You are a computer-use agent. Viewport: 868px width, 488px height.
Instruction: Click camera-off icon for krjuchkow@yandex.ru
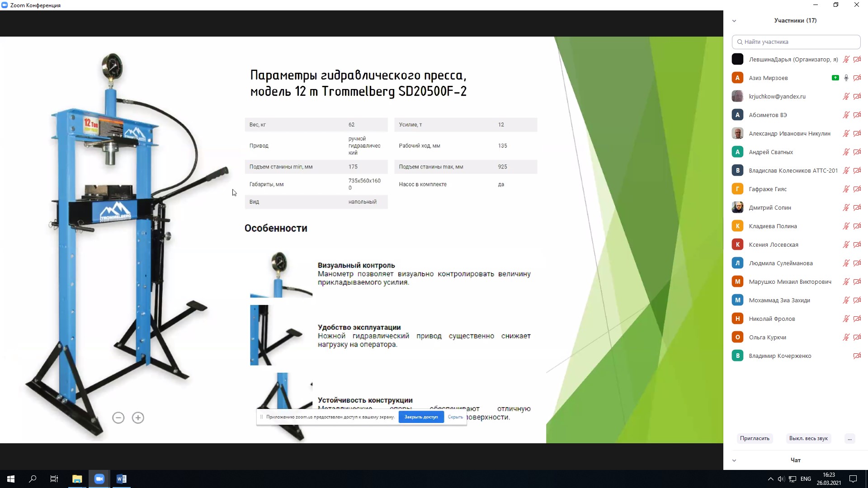tap(857, 96)
